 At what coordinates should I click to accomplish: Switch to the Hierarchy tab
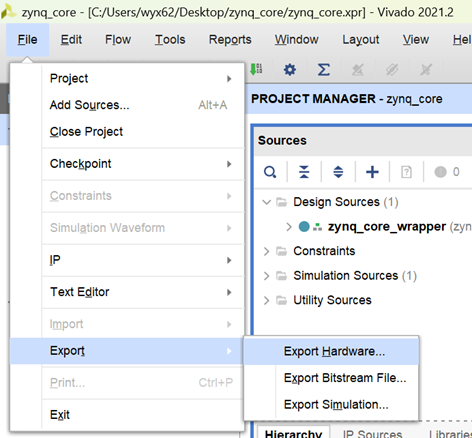pos(293,433)
